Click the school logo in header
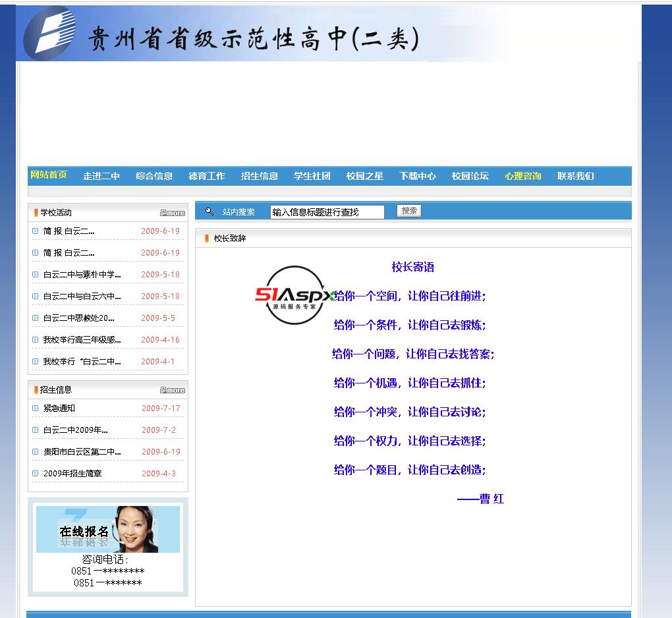Image resolution: width=672 pixels, height=618 pixels. click(x=49, y=33)
